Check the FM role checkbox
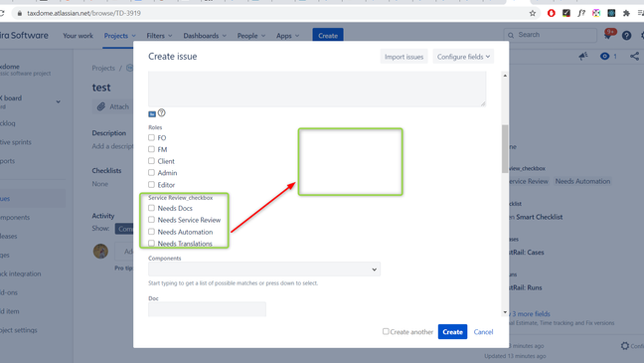Viewport: 644px width, 363px height. [x=151, y=149]
